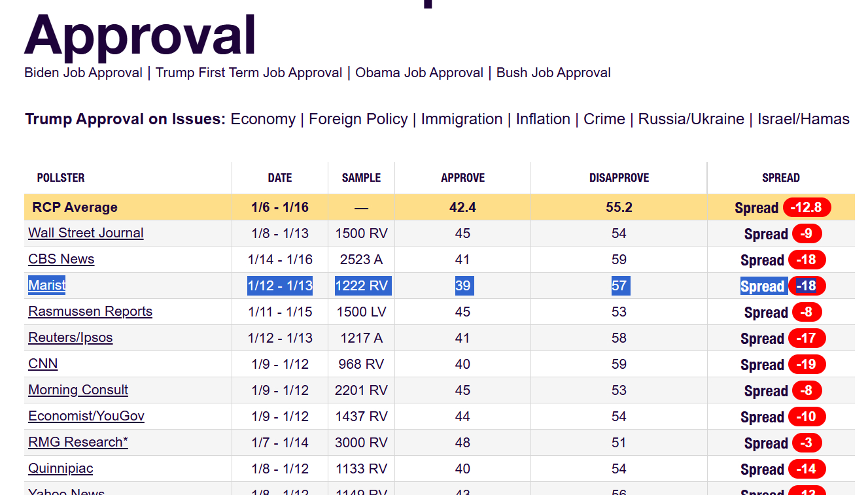Click the -12.8 RCP Average spread badge
This screenshot has height=495, width=868.
coord(806,207)
